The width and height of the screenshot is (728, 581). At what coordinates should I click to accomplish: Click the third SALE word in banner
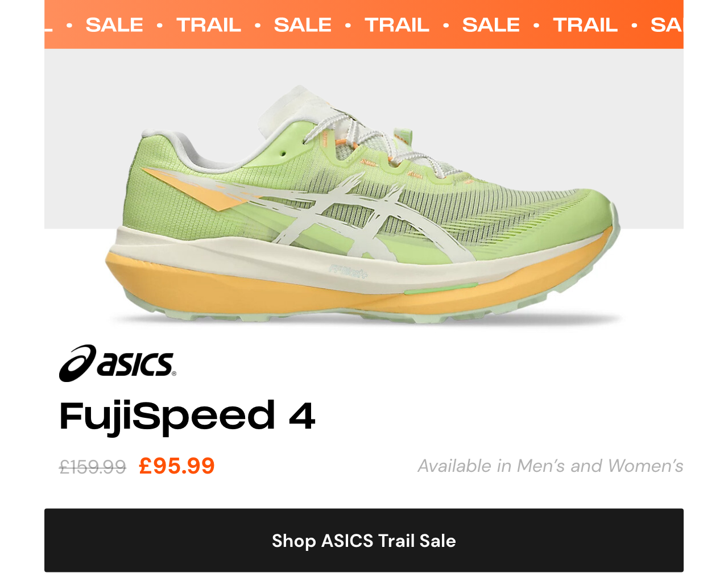pyautogui.click(x=491, y=25)
